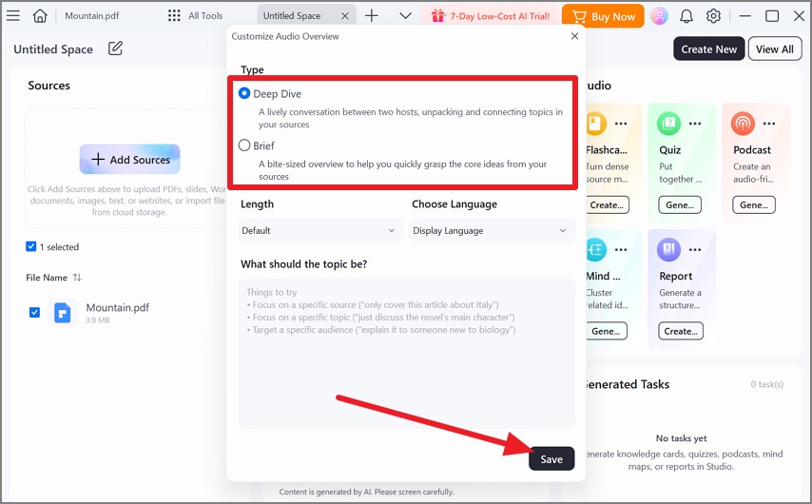The width and height of the screenshot is (812, 504).
Task: Click the Flashcards Create button
Action: coord(608,204)
